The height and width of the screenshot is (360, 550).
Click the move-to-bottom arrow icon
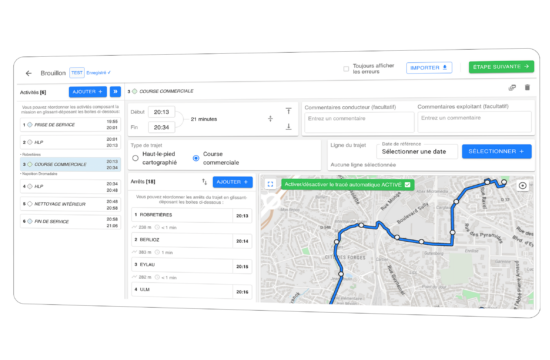(288, 126)
